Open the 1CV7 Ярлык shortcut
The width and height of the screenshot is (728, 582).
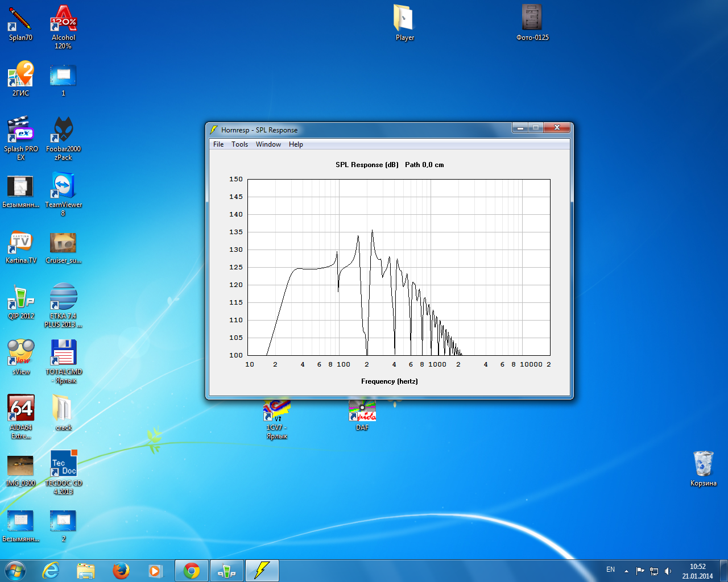[277, 419]
